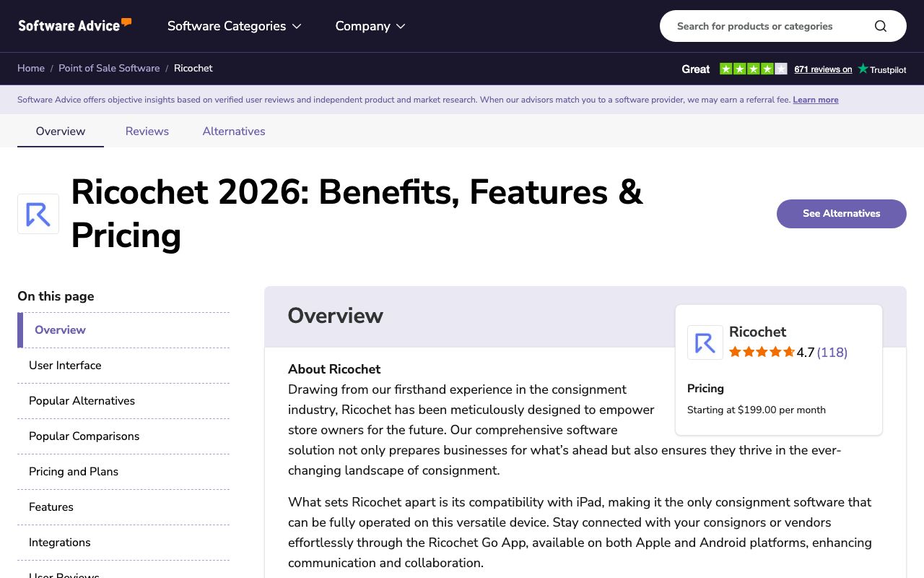Viewport: 924px width, 578px height.
Task: Click the orange star rating in Ricochet card
Action: point(762,352)
